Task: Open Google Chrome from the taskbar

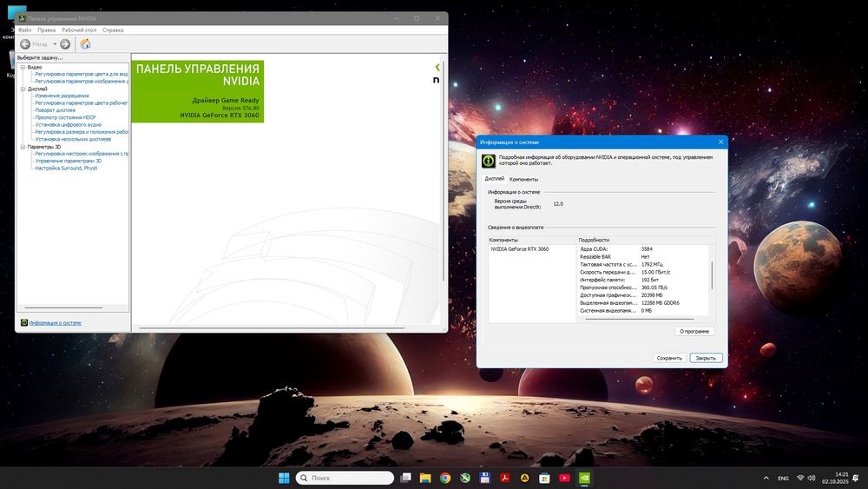Action: tap(444, 478)
